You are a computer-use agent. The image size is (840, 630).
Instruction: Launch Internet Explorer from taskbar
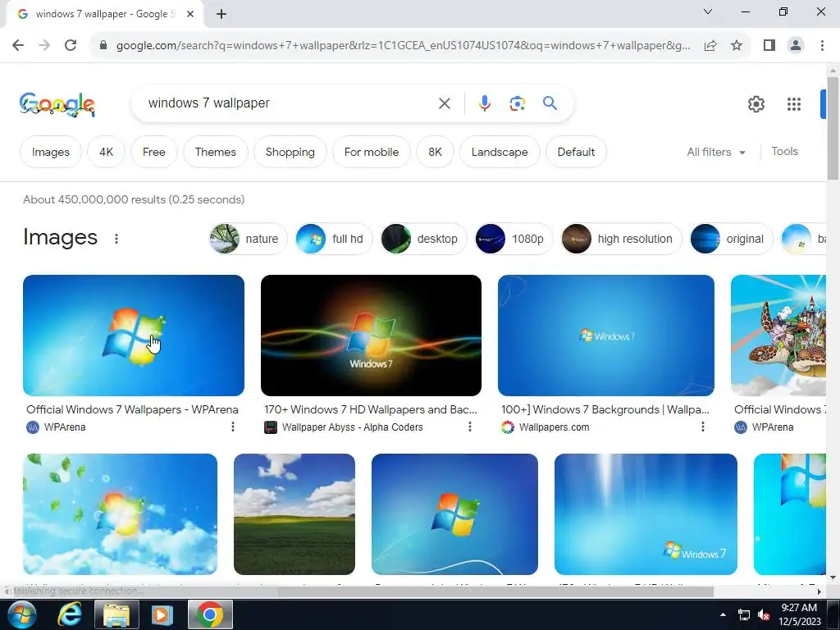70,614
